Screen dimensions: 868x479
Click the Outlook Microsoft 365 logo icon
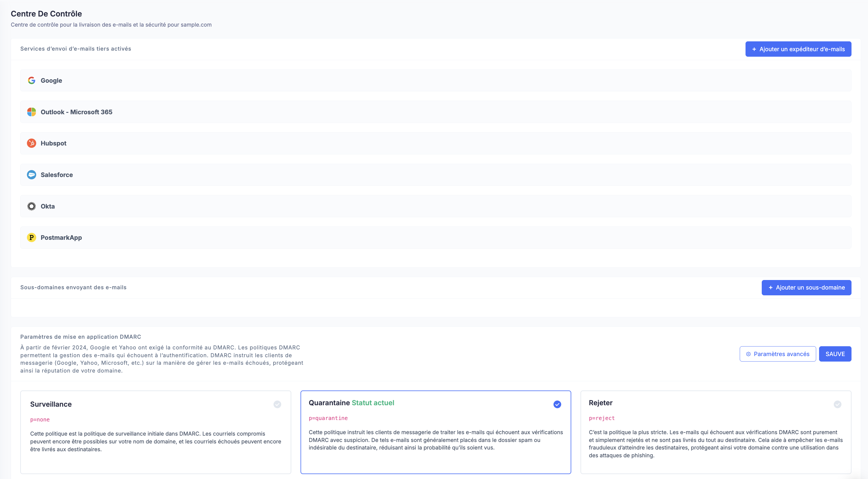[31, 112]
